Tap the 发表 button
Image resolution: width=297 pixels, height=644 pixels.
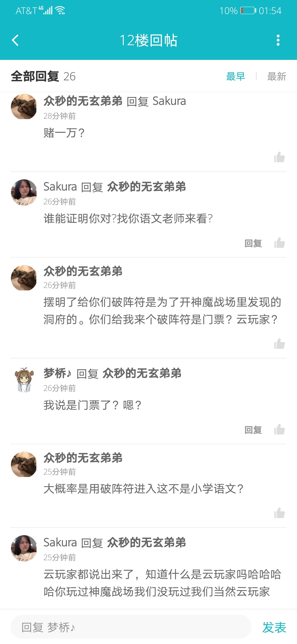click(x=274, y=627)
